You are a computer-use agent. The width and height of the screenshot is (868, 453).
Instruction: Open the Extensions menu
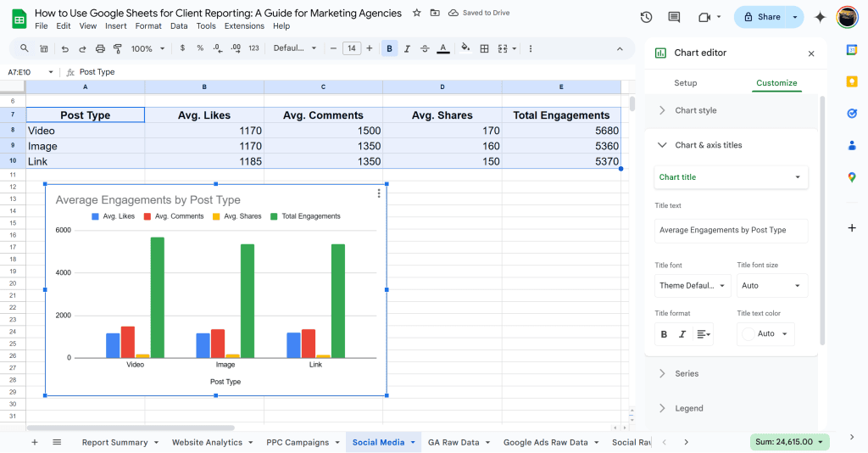point(244,26)
